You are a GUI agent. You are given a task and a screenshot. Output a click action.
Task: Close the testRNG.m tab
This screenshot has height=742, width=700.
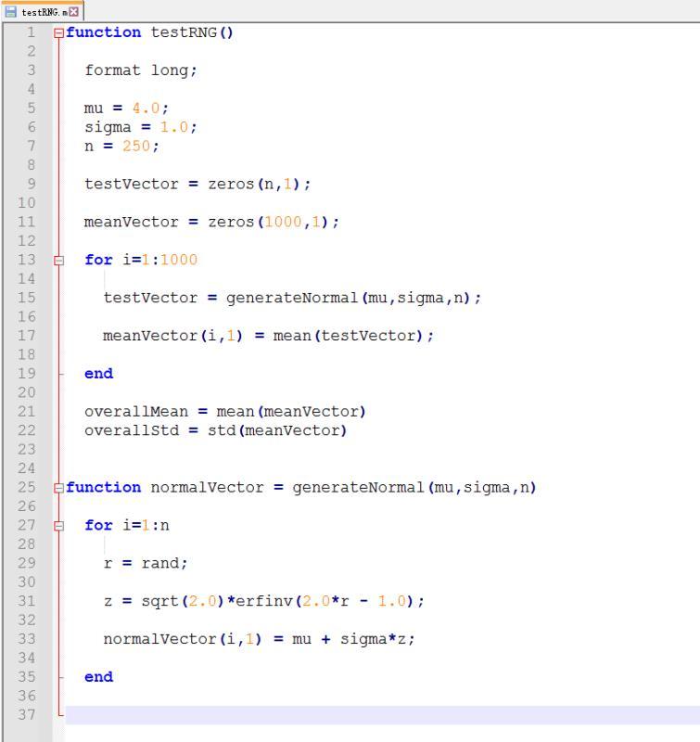click(74, 11)
